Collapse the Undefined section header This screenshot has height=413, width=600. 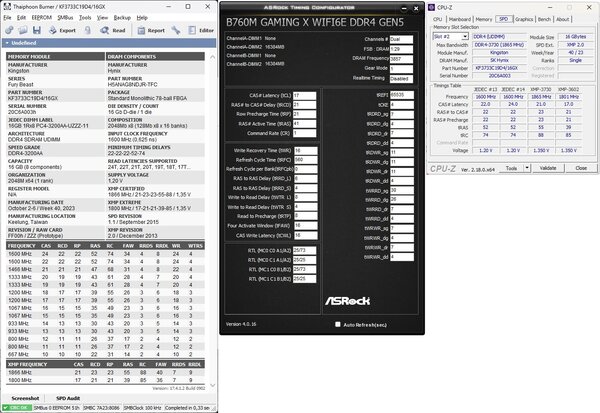coord(109,43)
